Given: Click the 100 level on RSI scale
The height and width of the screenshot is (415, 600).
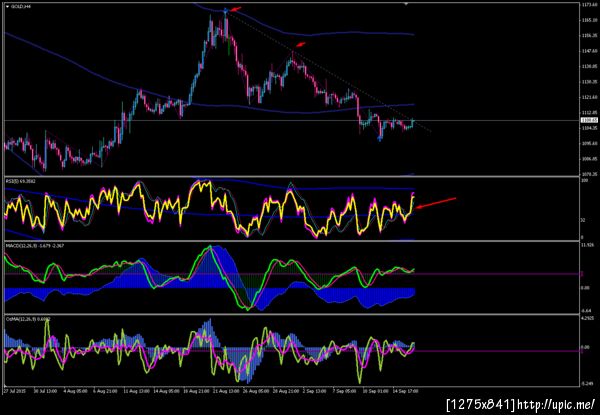Looking at the screenshot, I should (x=584, y=180).
